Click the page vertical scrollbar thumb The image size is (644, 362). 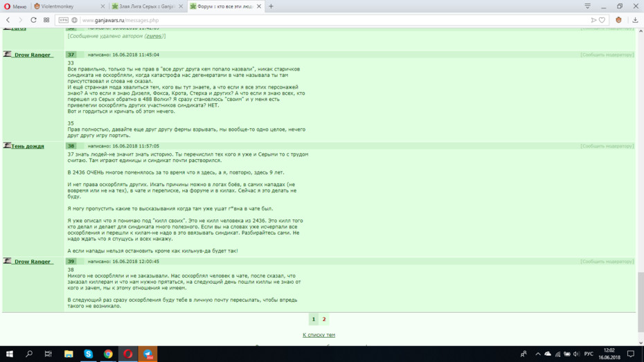(641, 302)
